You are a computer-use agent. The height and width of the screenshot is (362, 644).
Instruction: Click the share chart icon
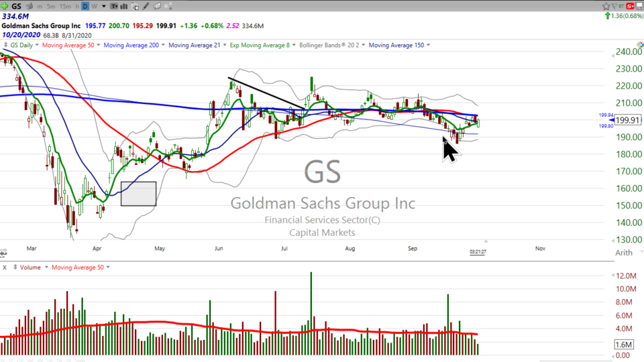click(168, 6)
